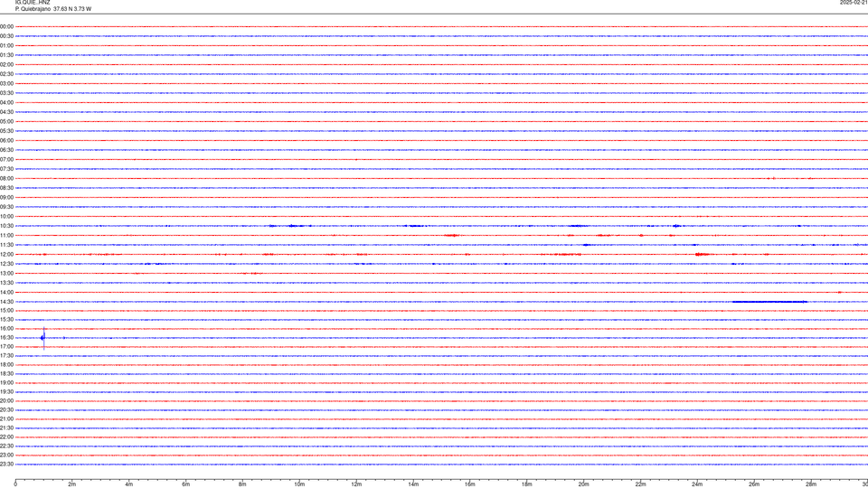Viewport: 868px width, 488px height.
Task: Click the station code IG.QUIE..HNZ header
Action: (33, 3)
